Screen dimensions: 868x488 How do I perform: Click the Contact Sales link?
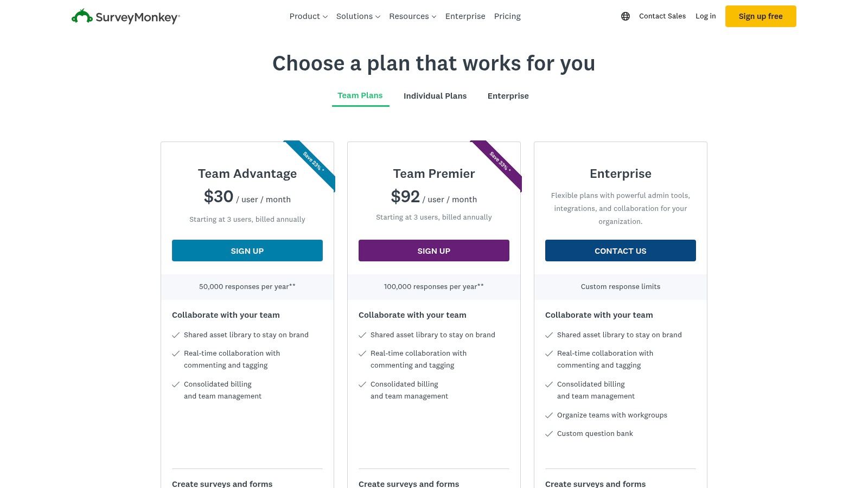tap(662, 16)
